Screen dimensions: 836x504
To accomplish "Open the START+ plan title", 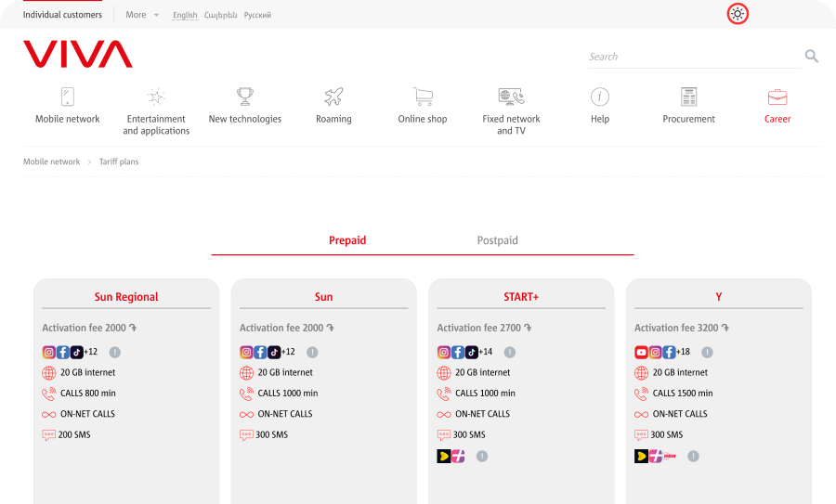I will [x=521, y=297].
